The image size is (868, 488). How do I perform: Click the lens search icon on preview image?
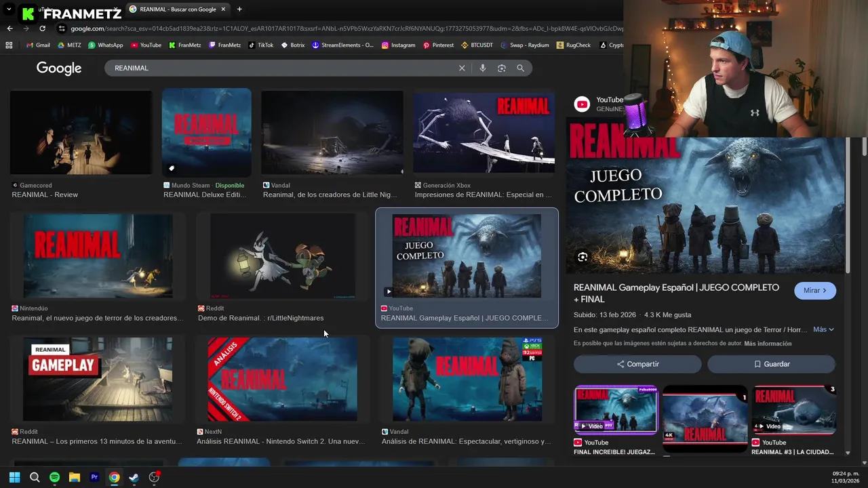(x=583, y=257)
